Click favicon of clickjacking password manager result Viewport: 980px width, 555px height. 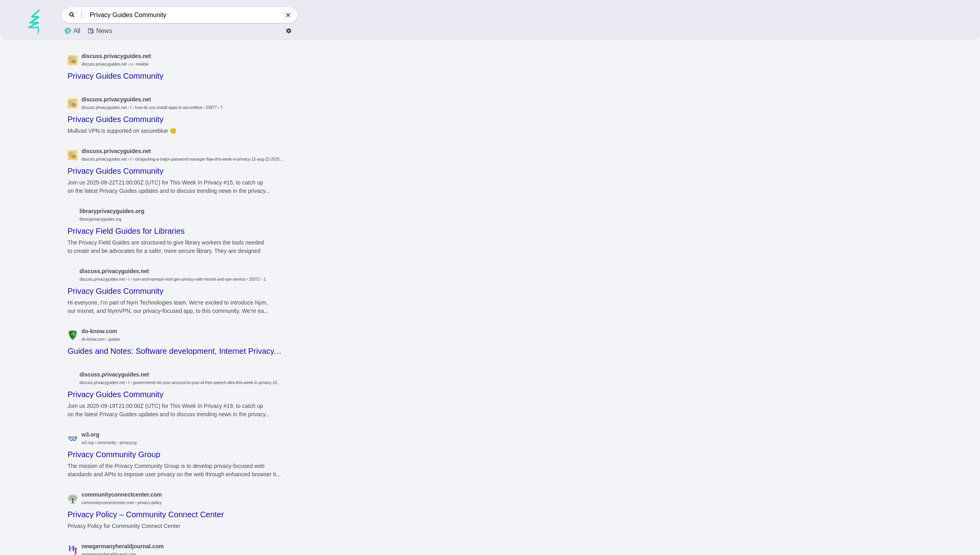pyautogui.click(x=72, y=155)
